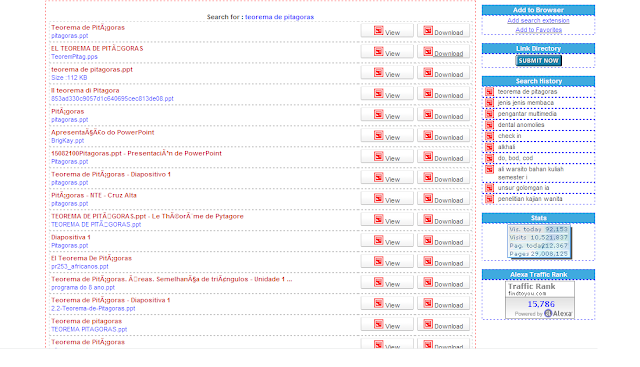Click icon beside alkhail history entry
Screen dimensions: 640x367
pos(489,147)
